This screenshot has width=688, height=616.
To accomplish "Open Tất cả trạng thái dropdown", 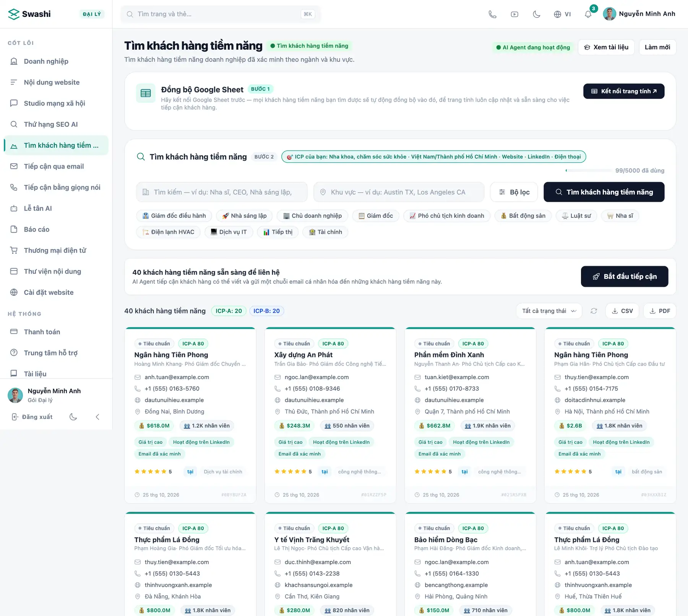I will click(x=549, y=311).
